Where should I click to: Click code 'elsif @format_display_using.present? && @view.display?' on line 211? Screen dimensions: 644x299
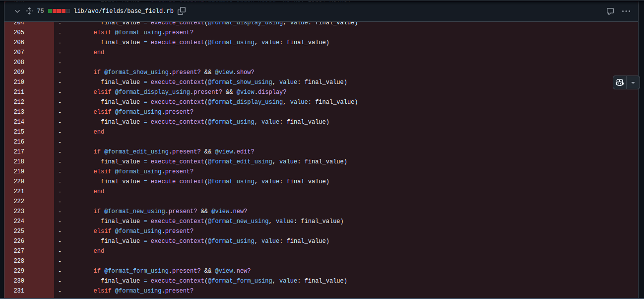190,92
